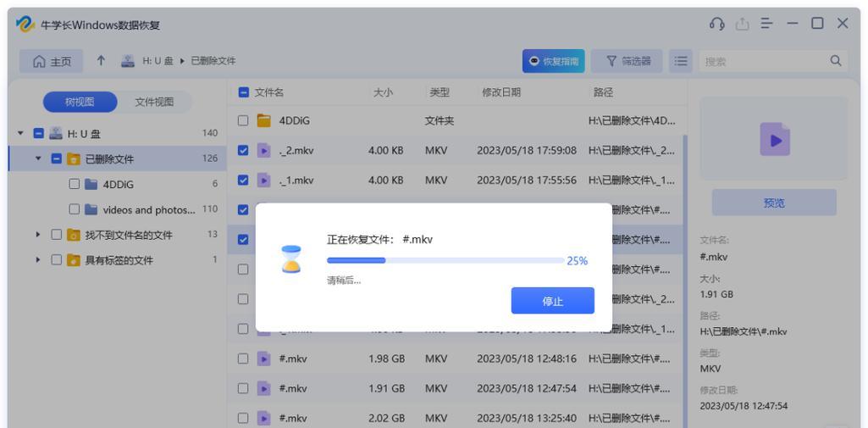The width and height of the screenshot is (868, 428).
Task: Click 已删除文件 in the breadcrumb path
Action: (213, 61)
